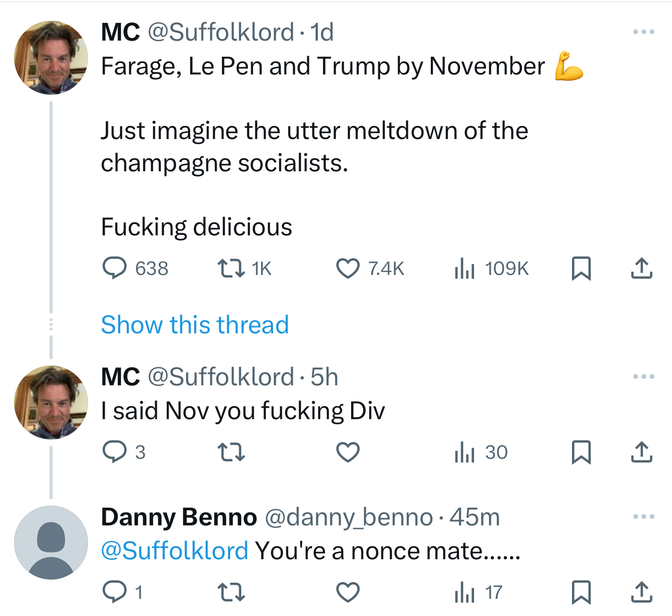This screenshot has height=616, width=672.
Task: Open the @Suffolklord mention in Danny's reply
Action: (175, 551)
